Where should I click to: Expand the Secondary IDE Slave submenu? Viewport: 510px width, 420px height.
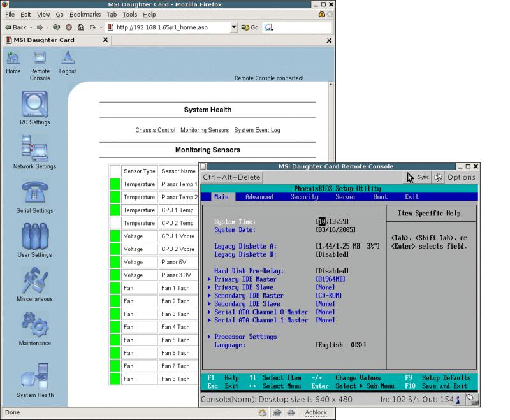coord(210,303)
